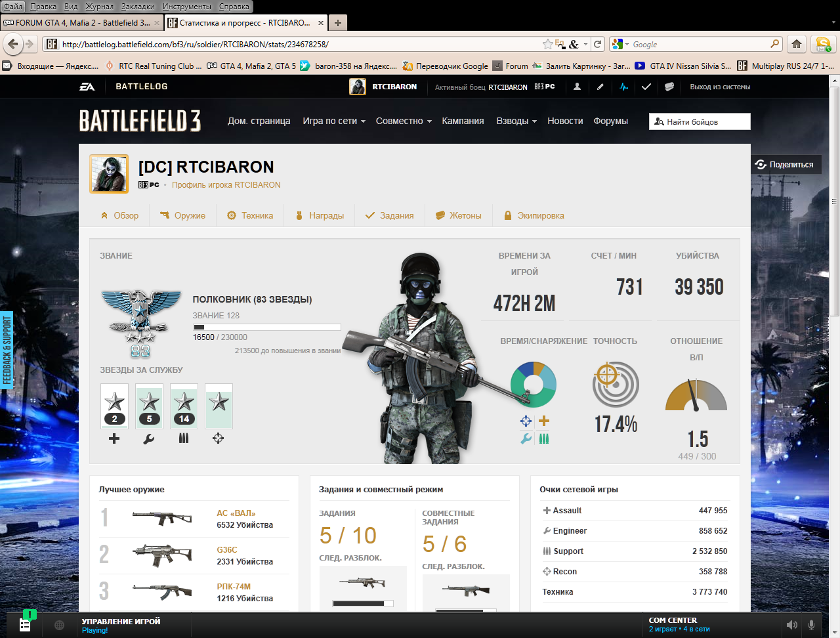Open the Кампания link
The width and height of the screenshot is (840, 638).
click(463, 121)
